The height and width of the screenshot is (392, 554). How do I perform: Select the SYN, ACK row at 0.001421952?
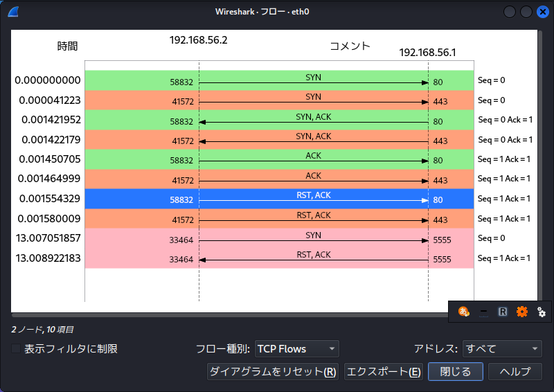point(279,120)
